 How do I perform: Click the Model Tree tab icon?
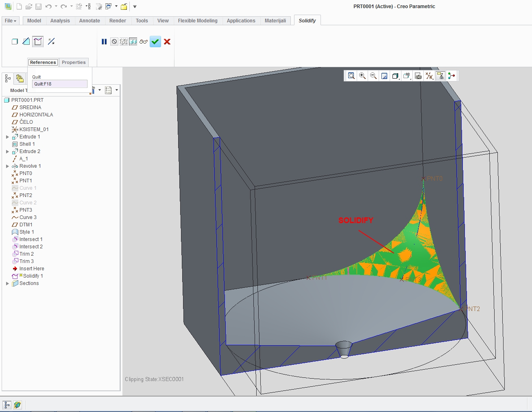point(8,78)
